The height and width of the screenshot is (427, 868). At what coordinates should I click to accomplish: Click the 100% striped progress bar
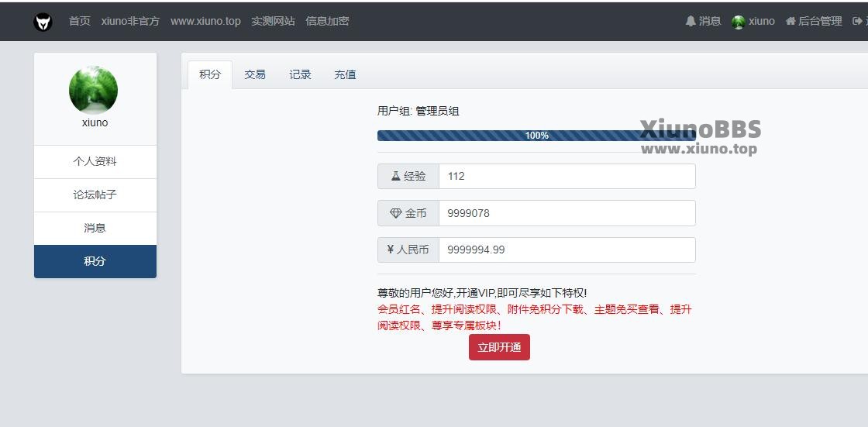pos(536,136)
